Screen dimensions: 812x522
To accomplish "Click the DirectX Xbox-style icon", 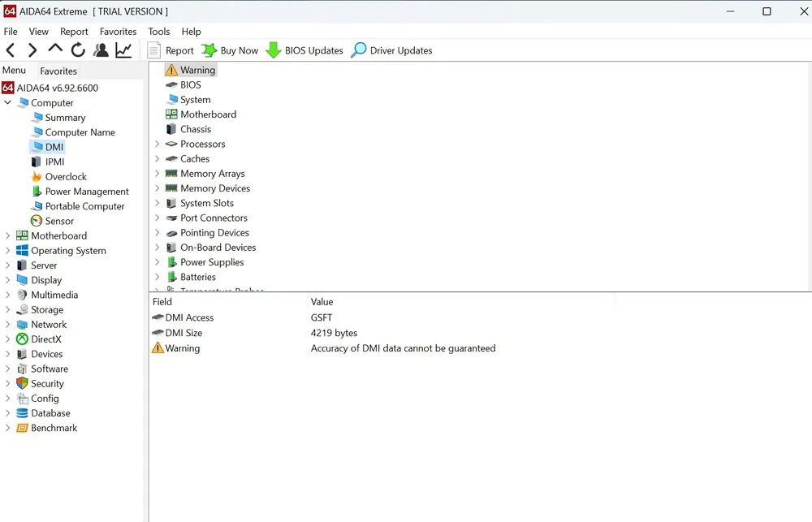I will [x=22, y=339].
